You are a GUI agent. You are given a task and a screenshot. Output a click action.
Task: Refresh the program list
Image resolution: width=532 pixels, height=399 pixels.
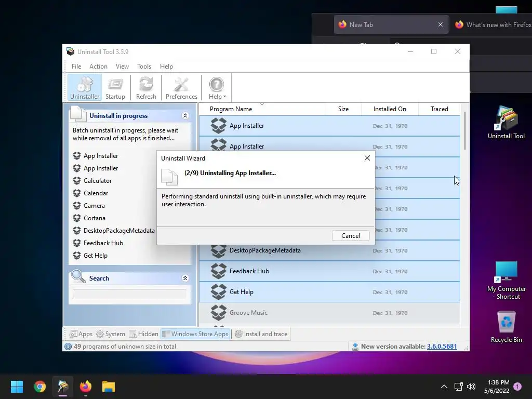coord(146,87)
